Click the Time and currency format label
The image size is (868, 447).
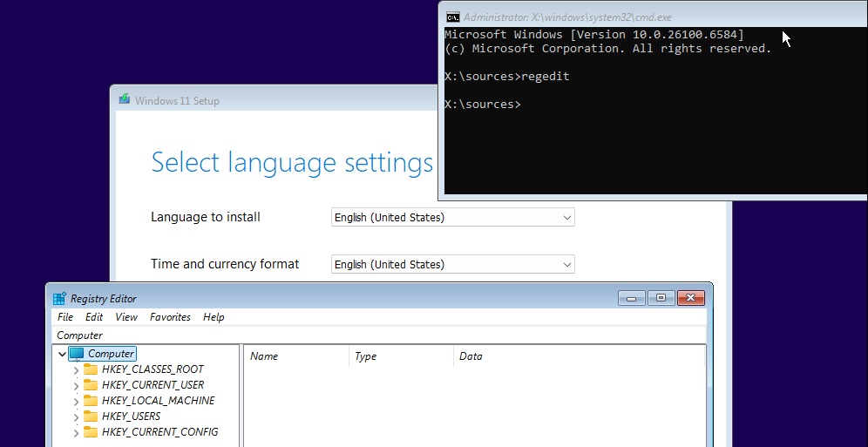pyautogui.click(x=225, y=264)
